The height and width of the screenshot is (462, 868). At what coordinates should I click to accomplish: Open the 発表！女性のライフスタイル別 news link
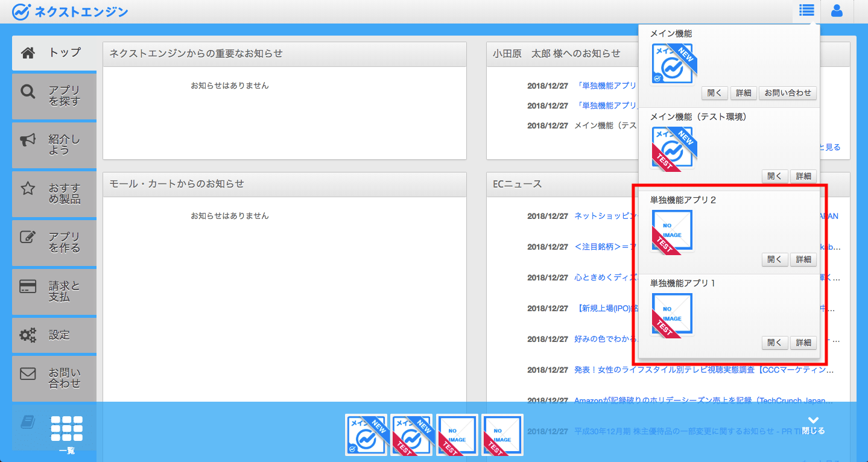704,370
